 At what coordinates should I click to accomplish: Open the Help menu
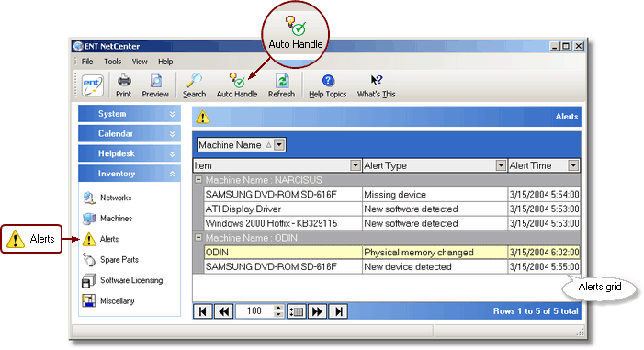tap(165, 62)
